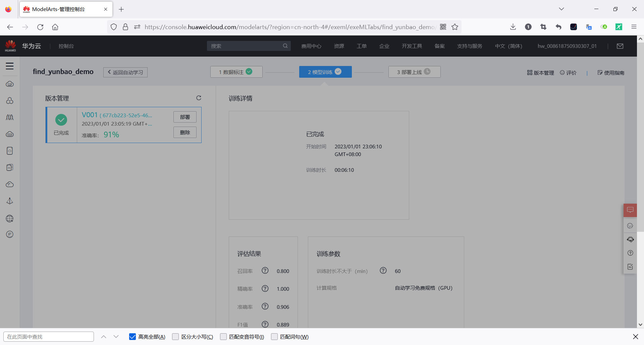The height and width of the screenshot is (345, 644).
Task: Select step 2 模型训练
Action: (325, 72)
